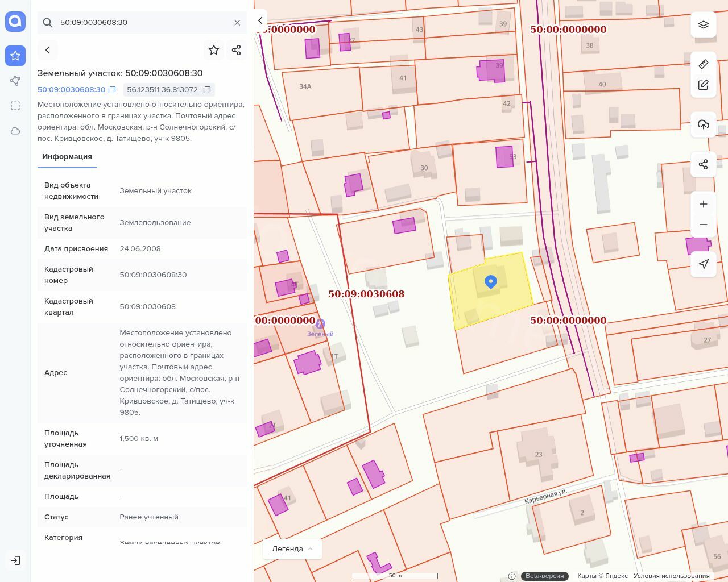Image resolution: width=728 pixels, height=582 pixels.
Task: Zoom out on the map
Action: pyautogui.click(x=704, y=225)
